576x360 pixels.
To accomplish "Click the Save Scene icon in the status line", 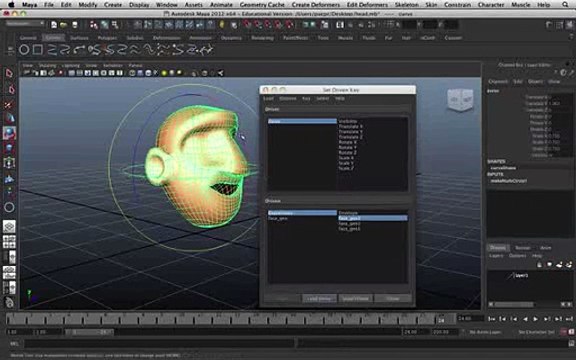I will 75,25.
